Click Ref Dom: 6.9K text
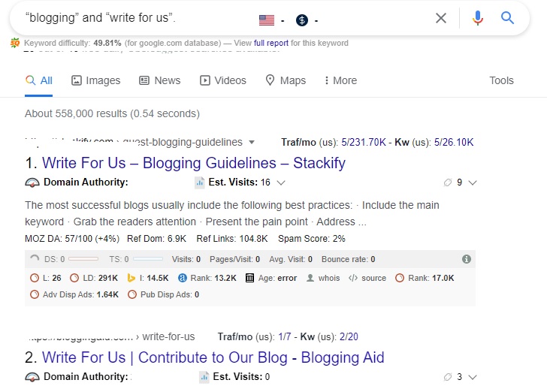The height and width of the screenshot is (392, 547). click(x=156, y=239)
